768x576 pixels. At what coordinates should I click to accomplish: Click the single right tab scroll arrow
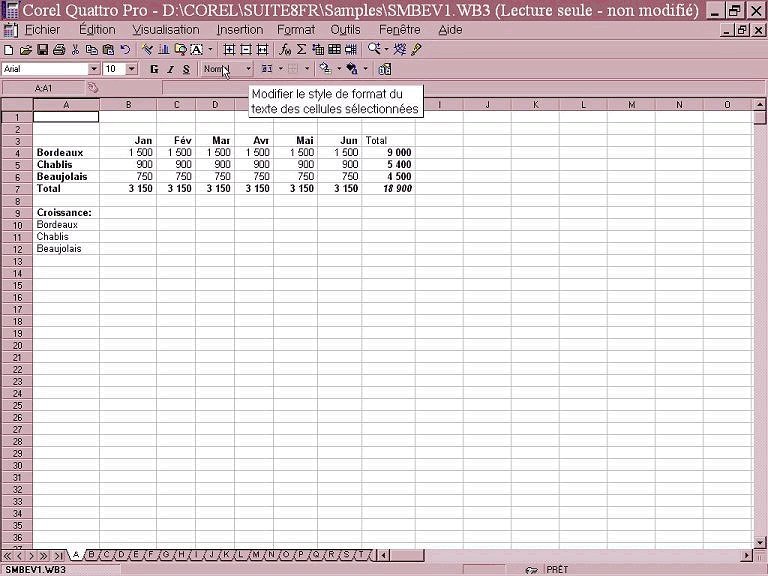[31, 556]
